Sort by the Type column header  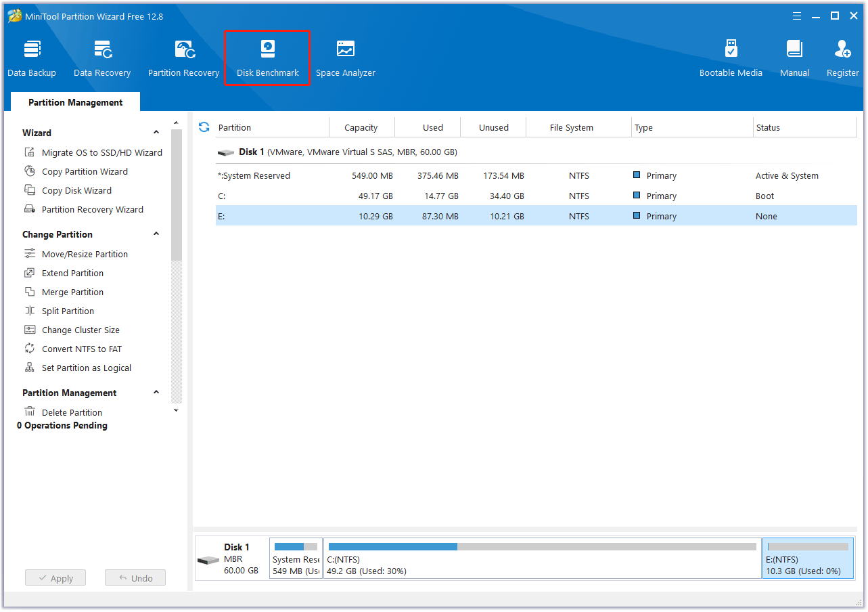[692, 127]
